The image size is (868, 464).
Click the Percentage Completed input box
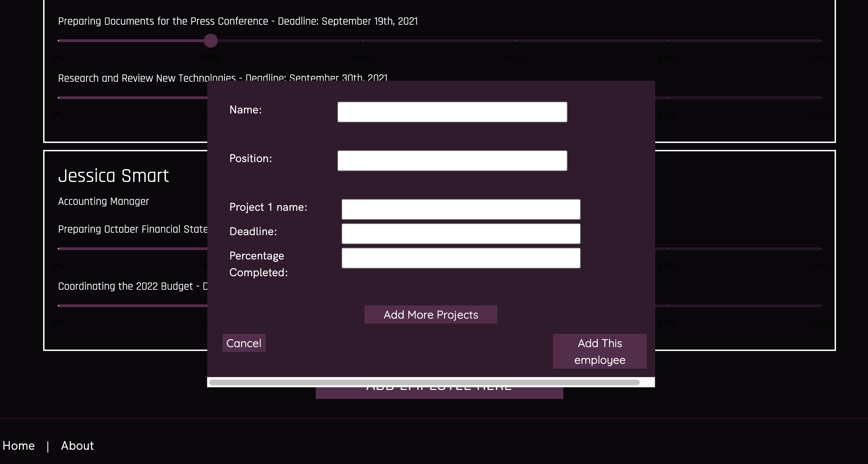tap(461, 258)
